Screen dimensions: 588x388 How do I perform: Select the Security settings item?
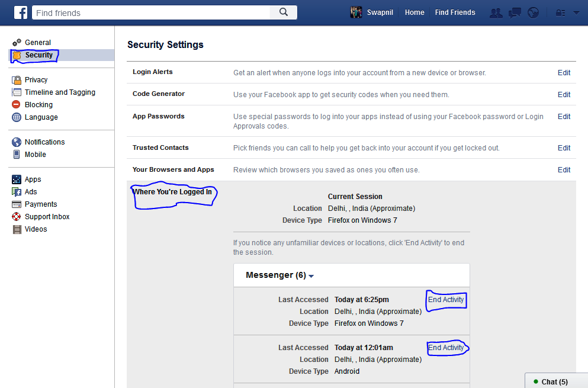point(39,55)
